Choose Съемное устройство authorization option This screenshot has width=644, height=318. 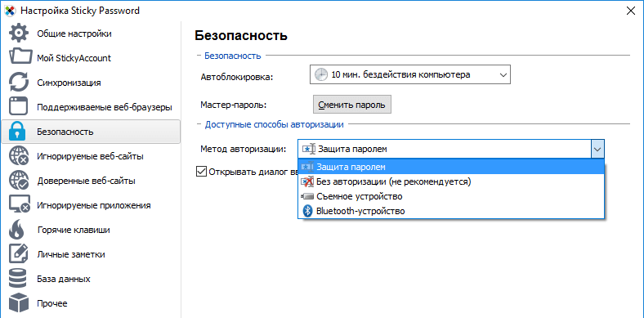[451, 196]
